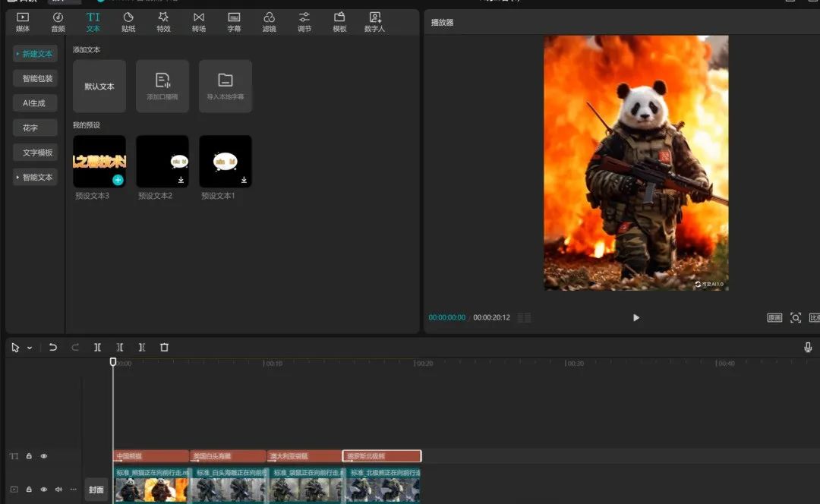This screenshot has width=820, height=504.
Task: Open the 模板 templates tab
Action: (339, 23)
